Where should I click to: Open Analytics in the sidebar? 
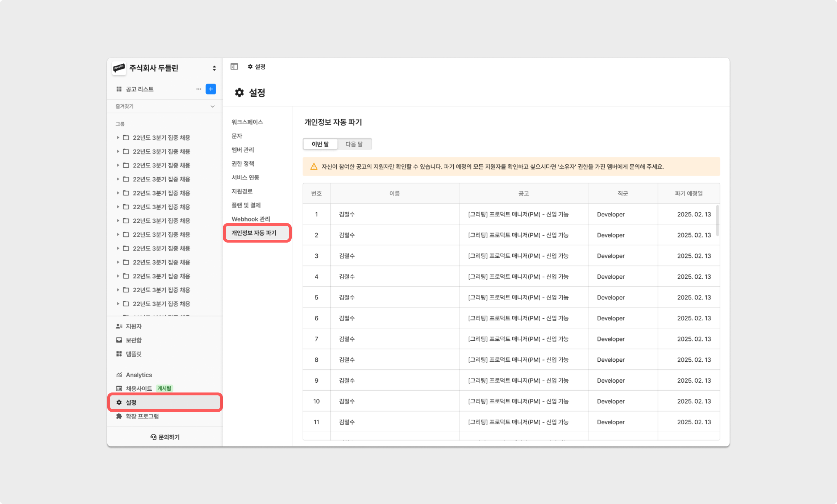[x=138, y=375]
